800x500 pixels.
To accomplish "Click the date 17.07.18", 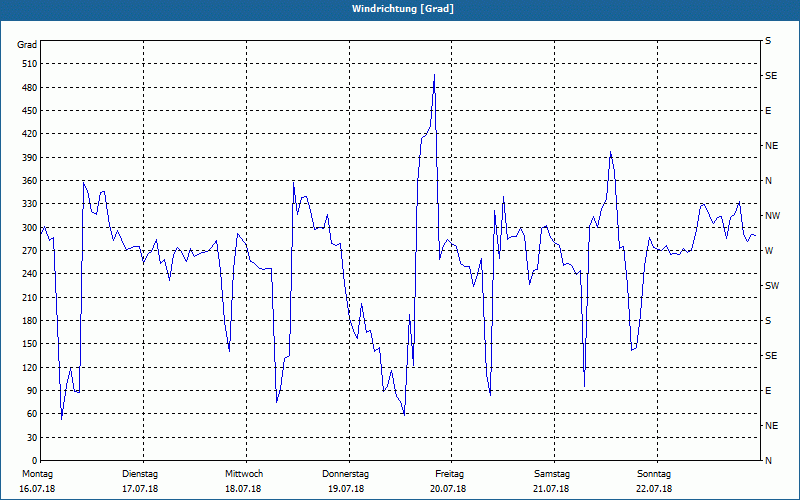I will point(140,489).
